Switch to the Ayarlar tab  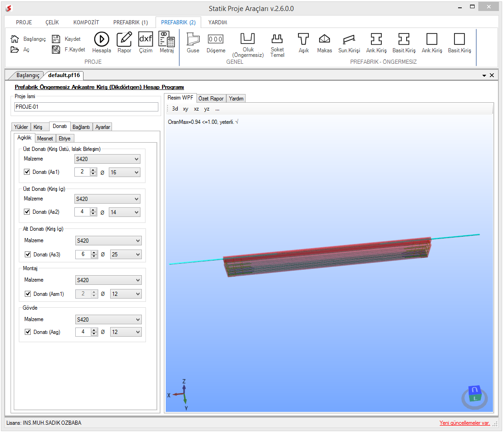point(102,127)
